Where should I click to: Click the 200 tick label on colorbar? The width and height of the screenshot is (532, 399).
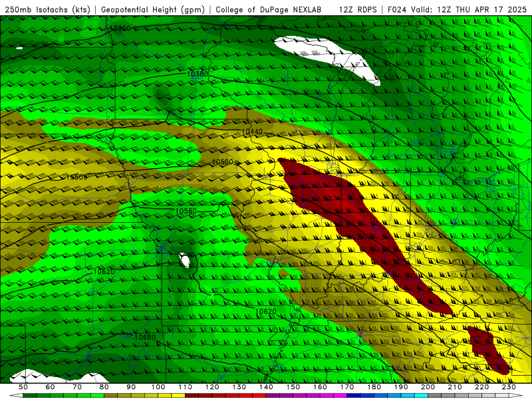point(428,387)
